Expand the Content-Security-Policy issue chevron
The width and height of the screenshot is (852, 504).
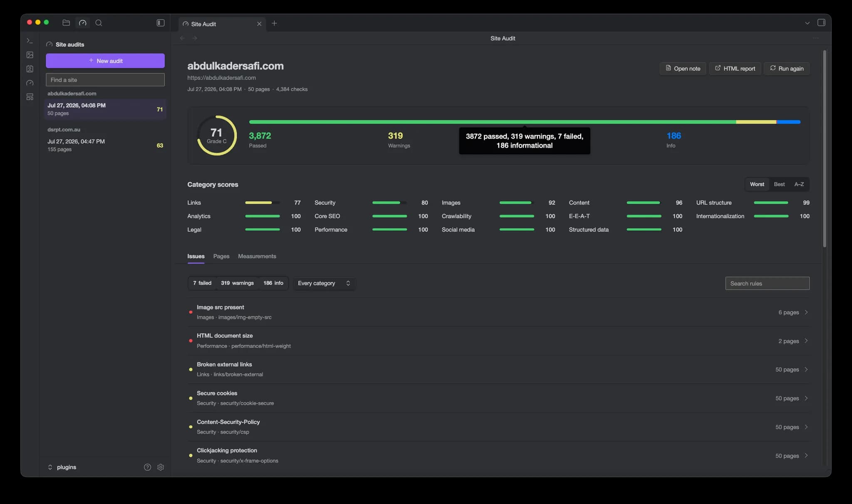coord(806,427)
